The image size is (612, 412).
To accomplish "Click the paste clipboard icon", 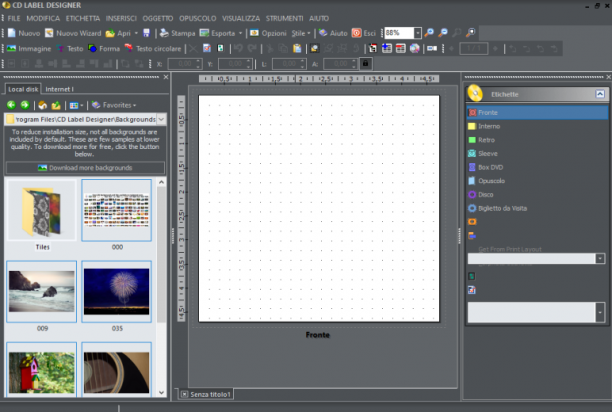I will tap(297, 48).
